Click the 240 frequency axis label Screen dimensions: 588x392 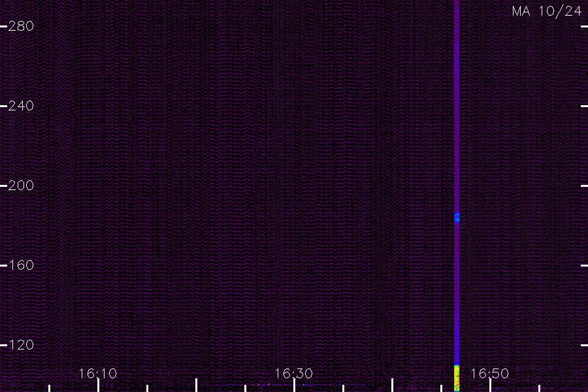point(21,106)
